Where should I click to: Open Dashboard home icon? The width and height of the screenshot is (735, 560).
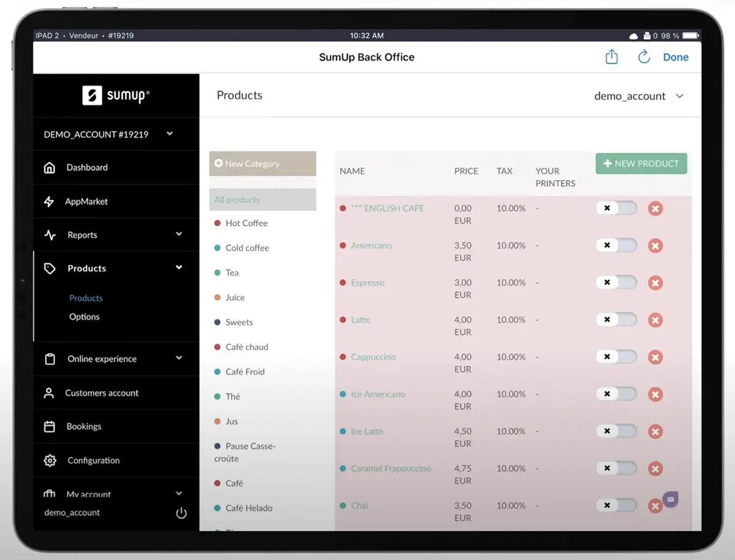pyautogui.click(x=50, y=168)
